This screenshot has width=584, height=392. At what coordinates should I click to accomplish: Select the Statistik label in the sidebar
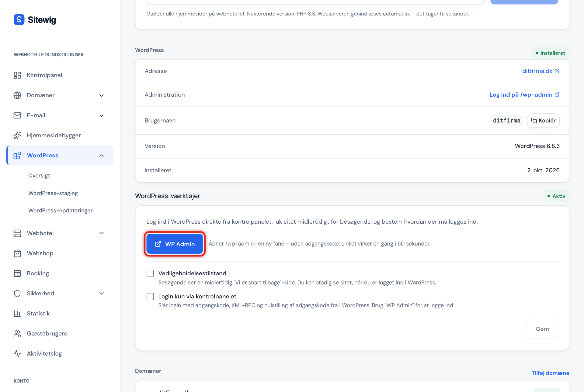pos(38,313)
